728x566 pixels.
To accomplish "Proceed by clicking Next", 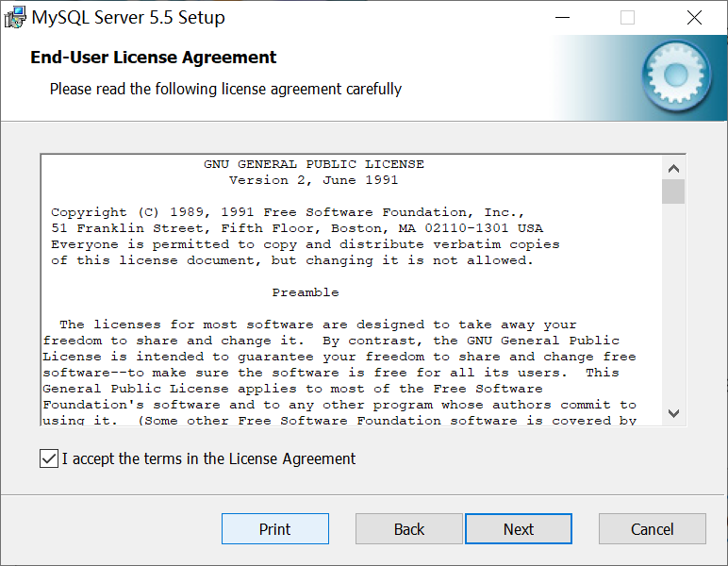I will [519, 529].
